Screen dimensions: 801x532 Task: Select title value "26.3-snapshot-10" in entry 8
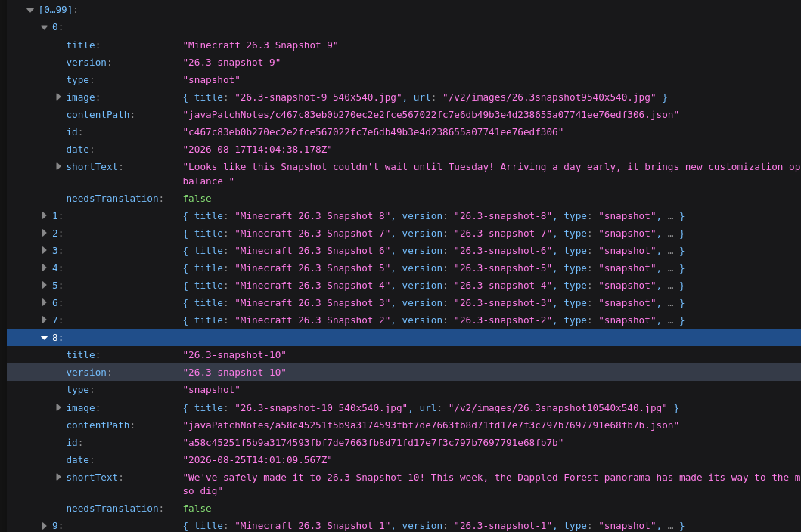(234, 355)
